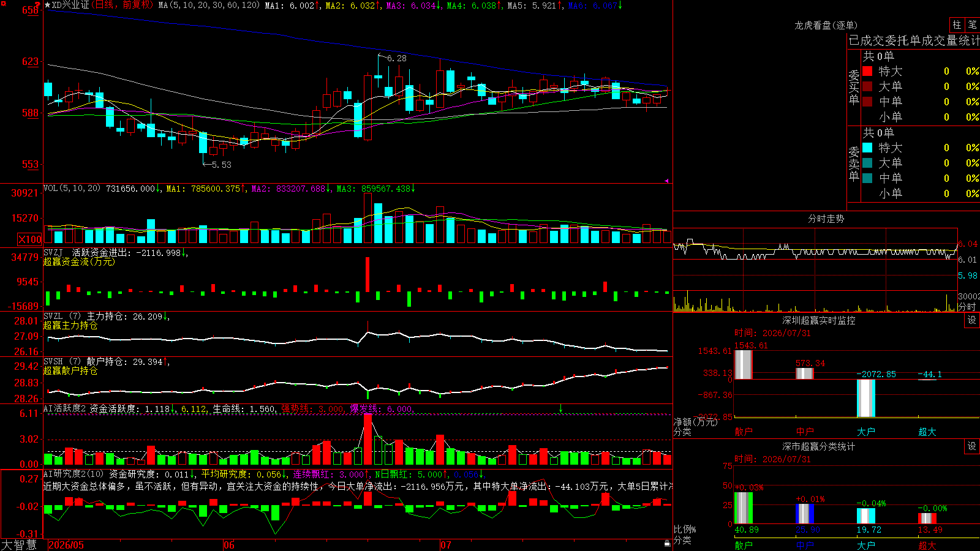Switch to the 笔 (tick) view tab

tap(972, 24)
